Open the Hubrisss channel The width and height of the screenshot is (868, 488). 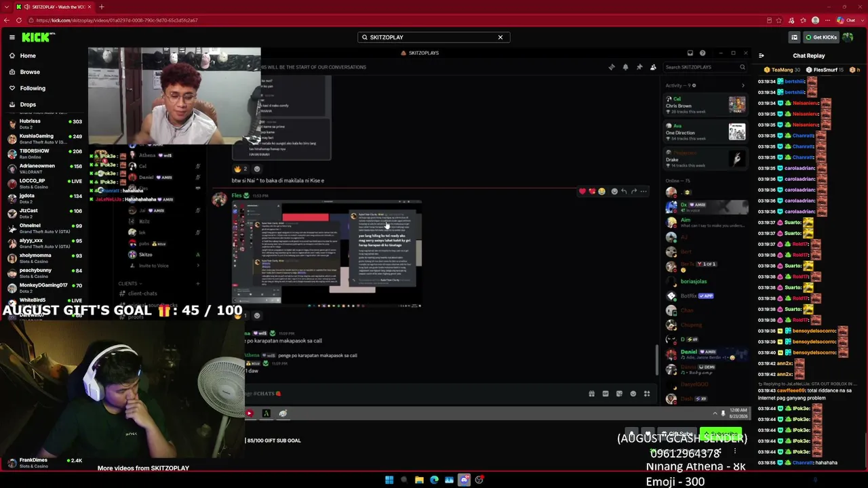[44, 124]
